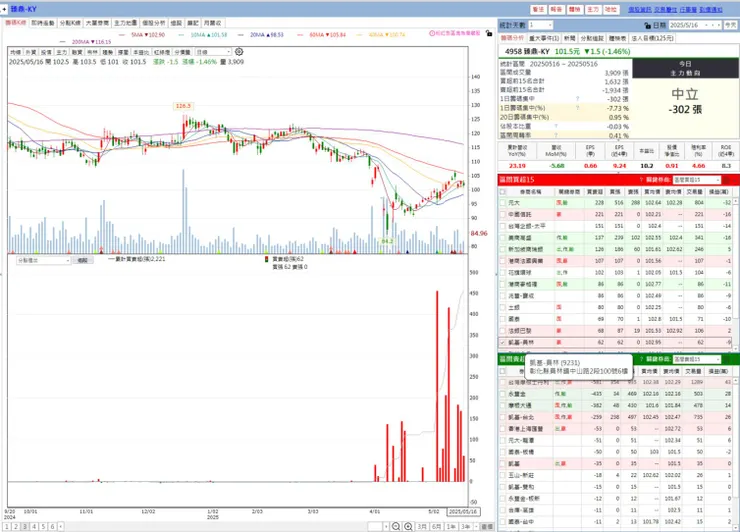Tick the checkbox for the 永豐金 sell row
Image resolution: width=740 pixels, height=532 pixels.
point(503,394)
